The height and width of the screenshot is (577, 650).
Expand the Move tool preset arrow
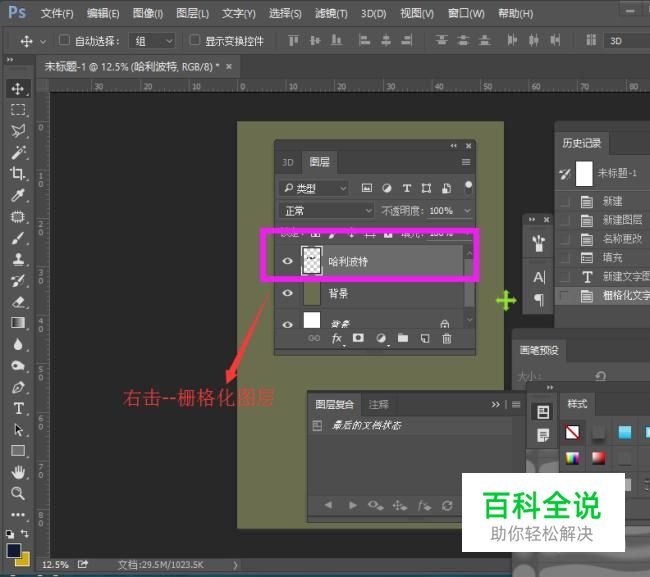pos(43,42)
